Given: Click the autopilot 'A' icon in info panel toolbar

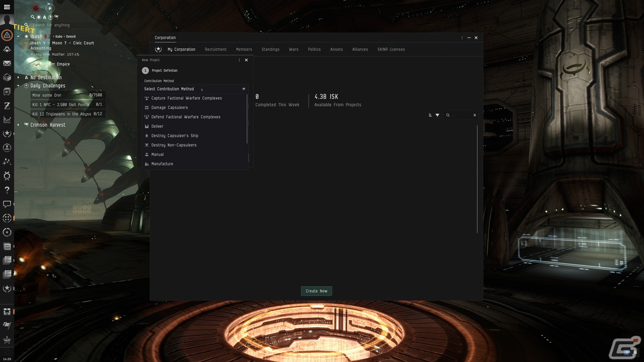Looking at the screenshot, I should tap(45, 17).
